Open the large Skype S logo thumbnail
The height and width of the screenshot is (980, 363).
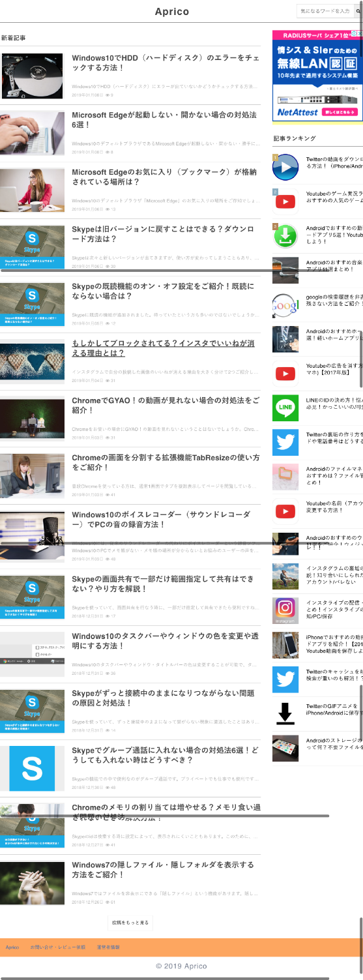pyautogui.click(x=32, y=769)
